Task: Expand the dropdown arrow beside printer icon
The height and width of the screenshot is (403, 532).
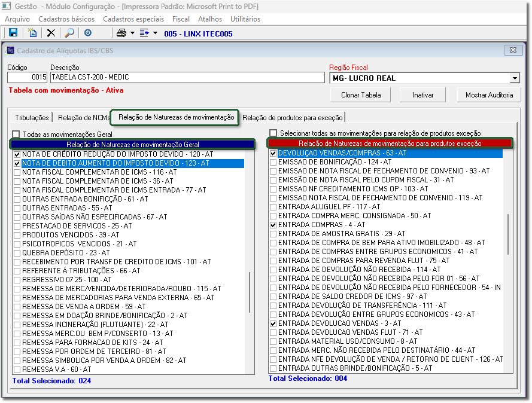Action: (x=132, y=33)
